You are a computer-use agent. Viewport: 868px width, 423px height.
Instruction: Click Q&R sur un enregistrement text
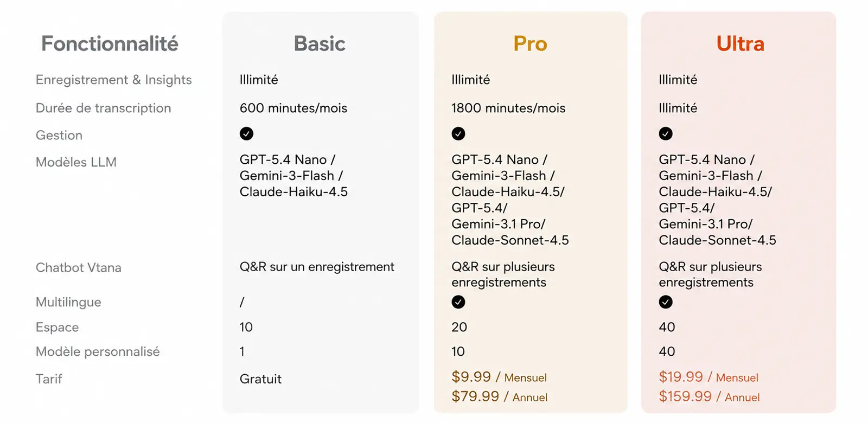(317, 267)
